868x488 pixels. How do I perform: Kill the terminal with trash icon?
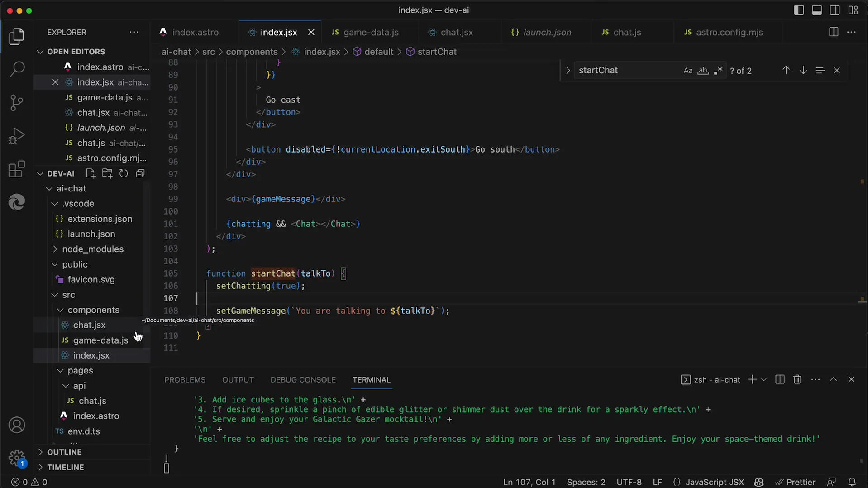[x=797, y=379]
